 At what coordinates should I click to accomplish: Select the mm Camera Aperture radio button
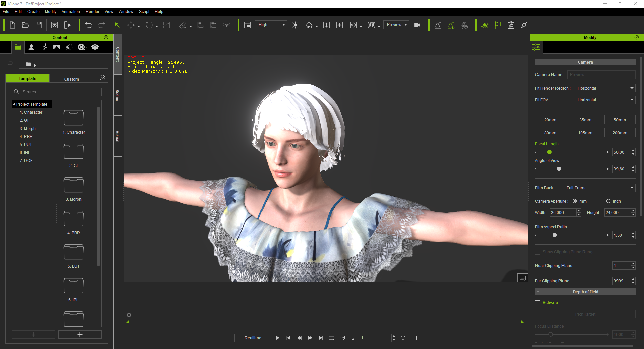click(575, 201)
